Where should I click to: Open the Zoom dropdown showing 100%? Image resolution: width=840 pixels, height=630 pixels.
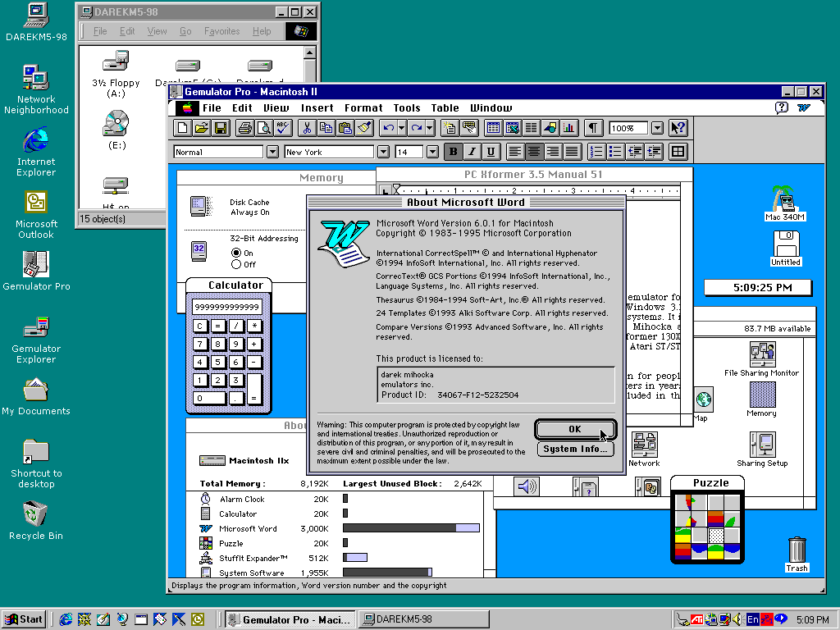coord(657,128)
